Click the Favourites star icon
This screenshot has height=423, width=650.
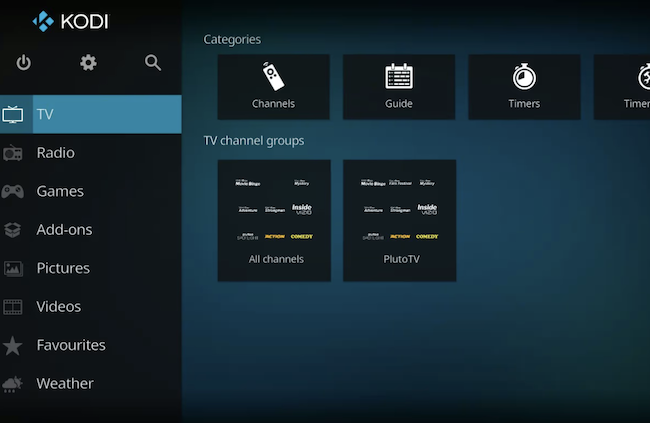[13, 346]
